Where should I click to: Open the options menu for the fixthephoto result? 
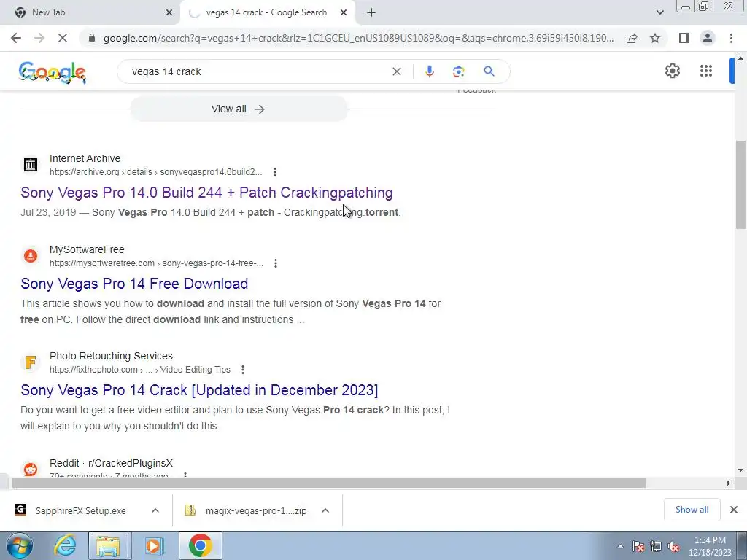[242, 370]
